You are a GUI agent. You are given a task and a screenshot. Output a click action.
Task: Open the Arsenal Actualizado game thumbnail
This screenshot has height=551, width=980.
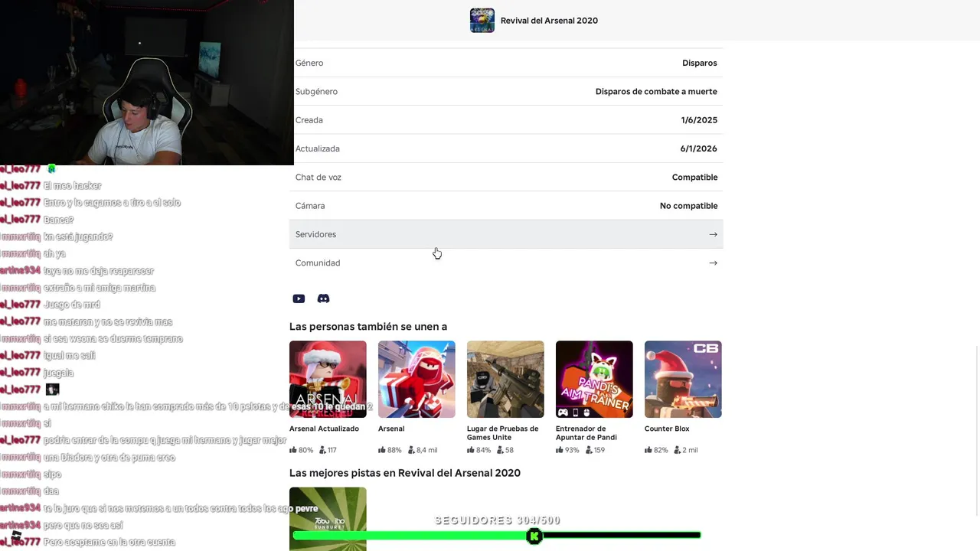[328, 379]
